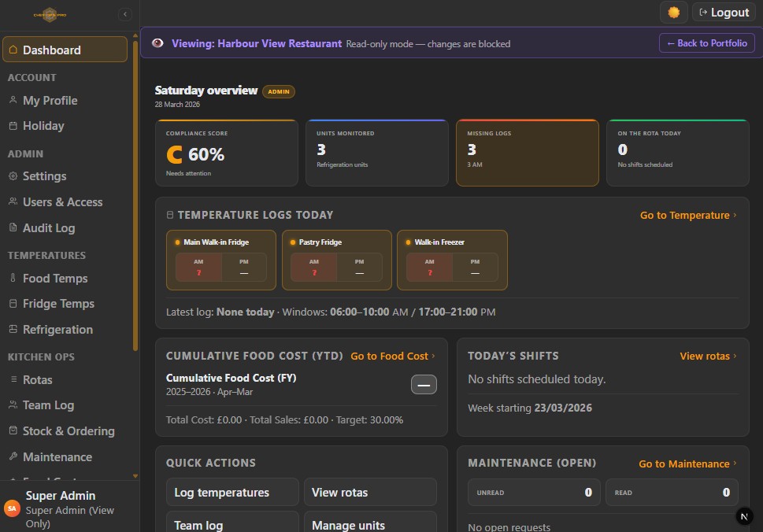Screen dimensions: 763x532
Task: Click the My Profile person icon
Action: tap(13, 100)
